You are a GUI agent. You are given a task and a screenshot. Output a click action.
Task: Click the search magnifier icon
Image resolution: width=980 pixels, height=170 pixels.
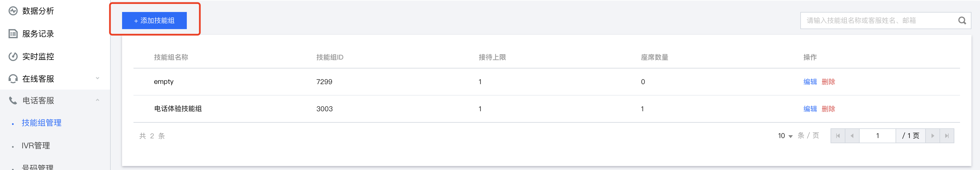(962, 21)
